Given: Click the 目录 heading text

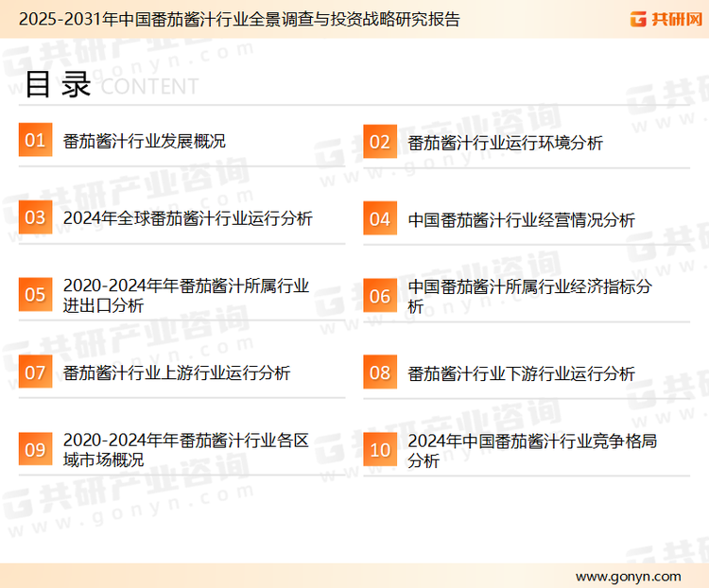Looking at the screenshot, I should [58, 84].
